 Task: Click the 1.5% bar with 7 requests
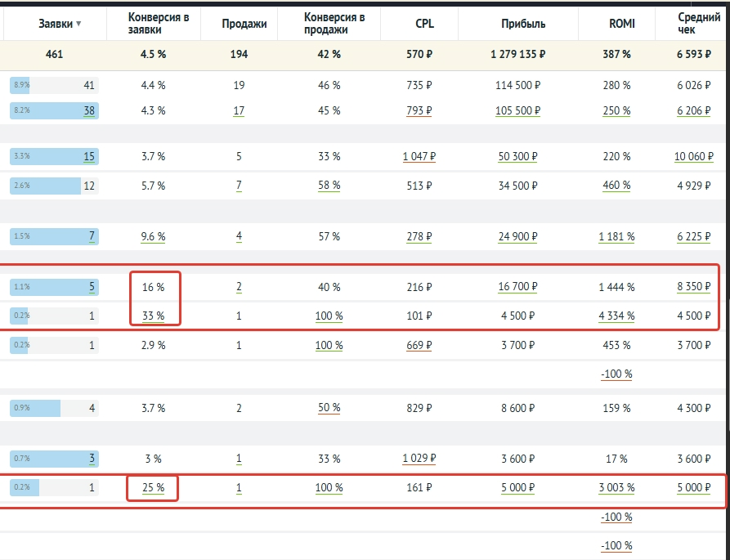coord(54,236)
